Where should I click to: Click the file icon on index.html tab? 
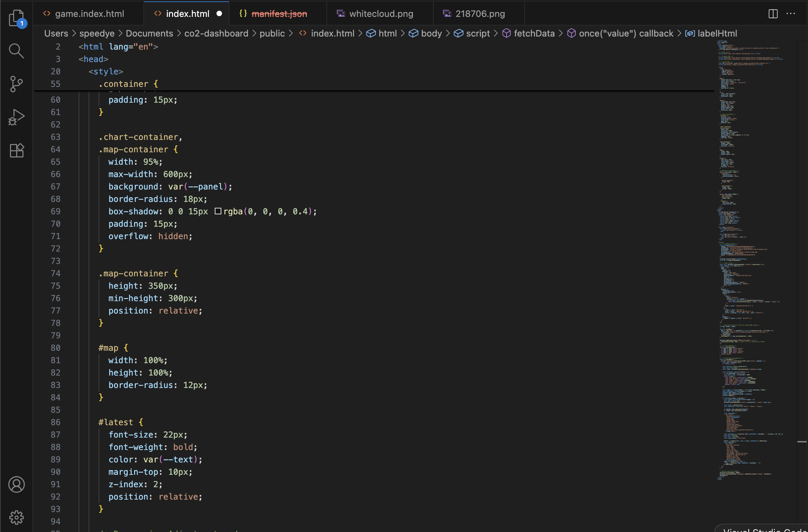coord(158,13)
